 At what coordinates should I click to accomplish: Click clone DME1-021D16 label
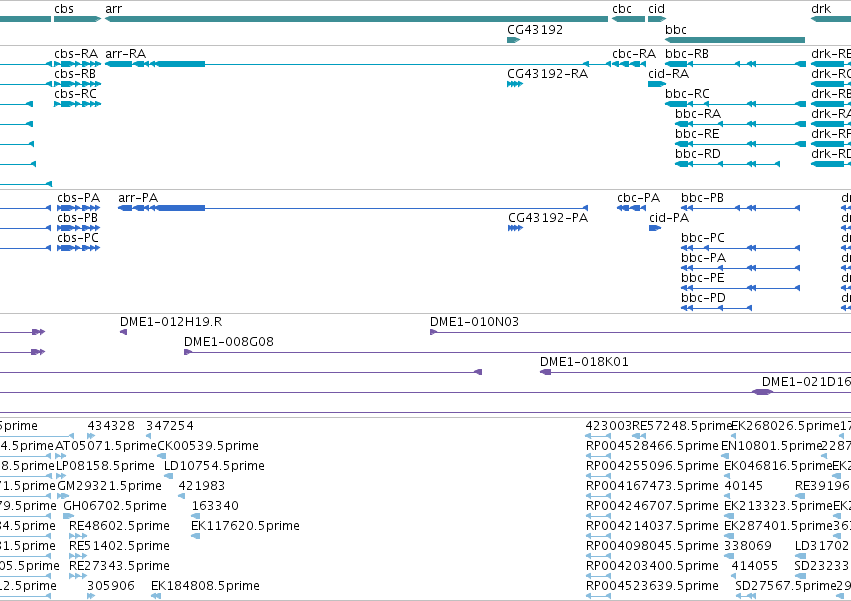pos(806,382)
